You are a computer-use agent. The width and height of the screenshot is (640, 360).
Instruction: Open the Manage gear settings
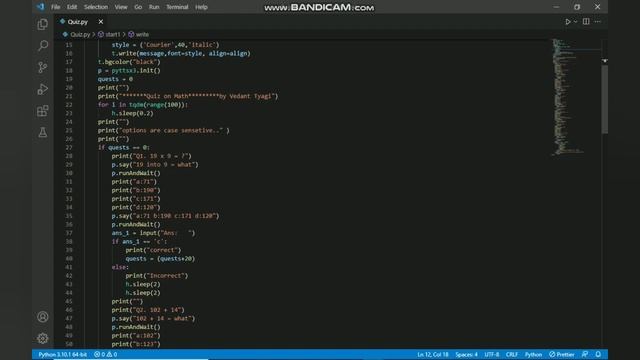(42, 338)
